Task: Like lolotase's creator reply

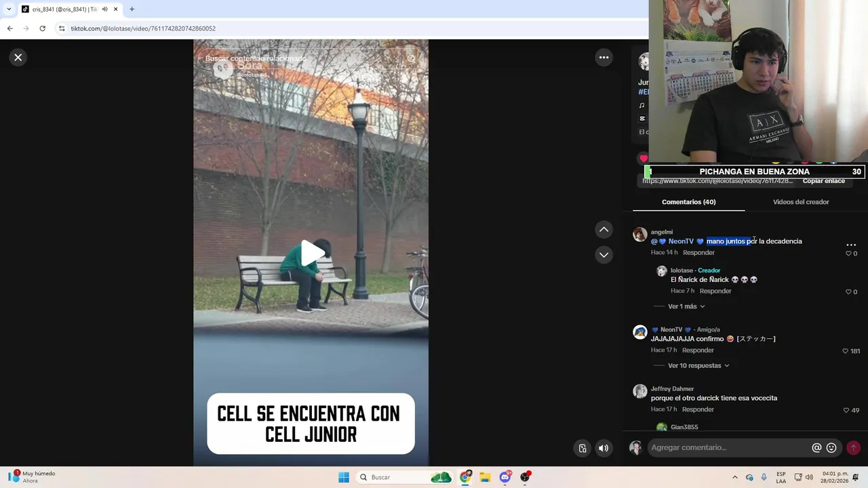Action: tap(848, 292)
